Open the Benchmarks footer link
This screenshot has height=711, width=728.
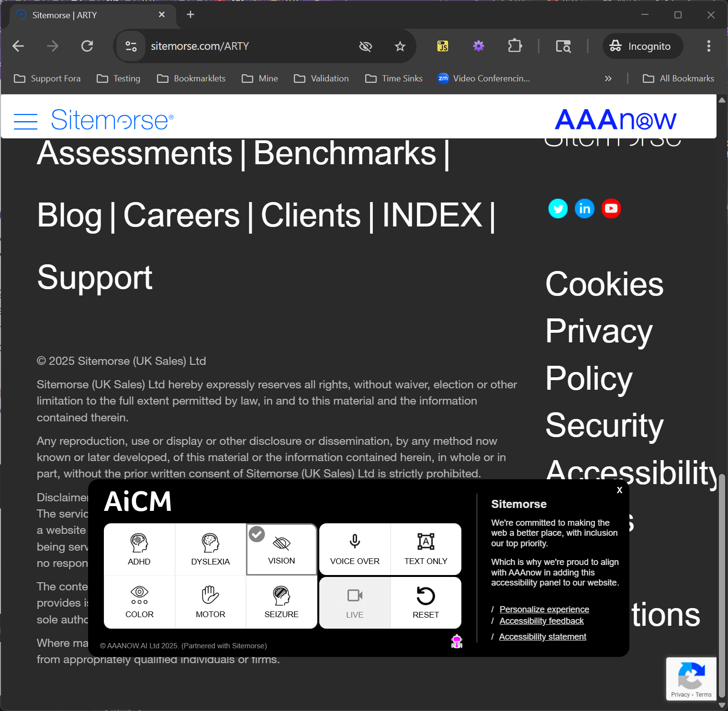tap(345, 153)
